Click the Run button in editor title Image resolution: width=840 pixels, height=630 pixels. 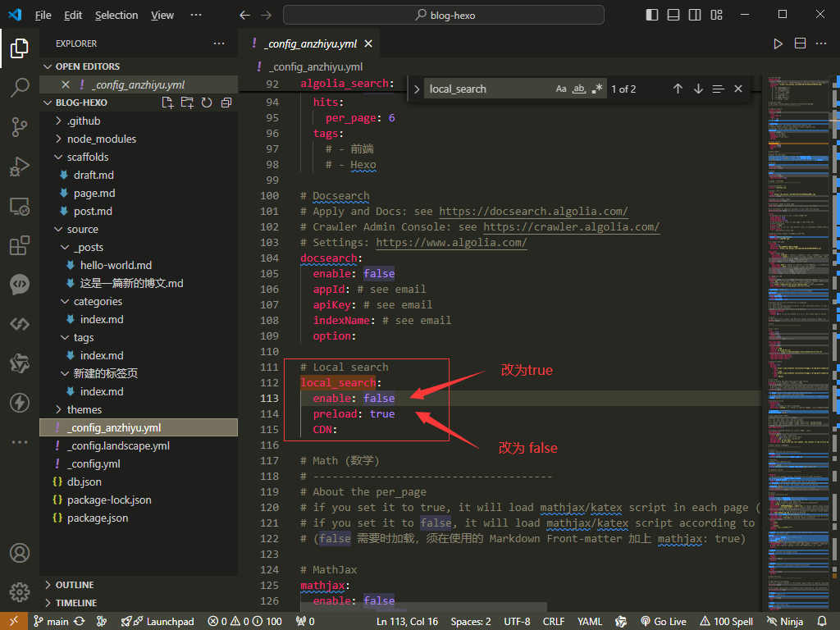778,43
